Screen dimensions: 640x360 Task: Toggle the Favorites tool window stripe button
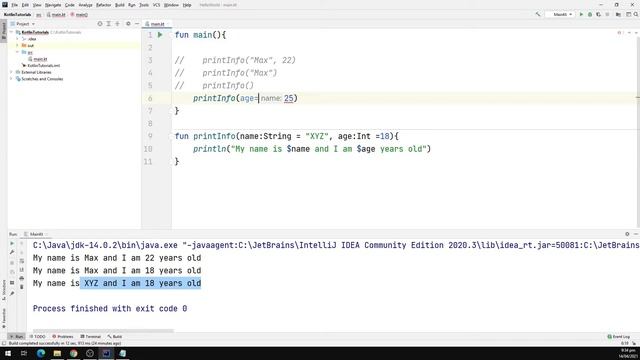pyautogui.click(x=4, y=318)
